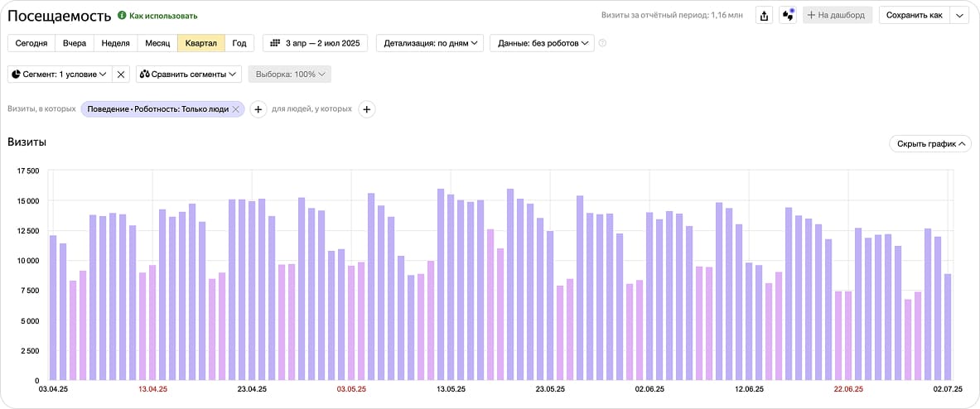Add visit condition with first plus button
The height and width of the screenshot is (409, 980).
click(x=258, y=109)
